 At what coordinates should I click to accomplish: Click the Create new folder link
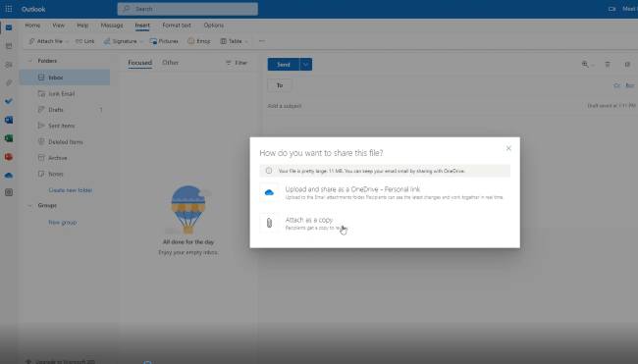coord(71,190)
